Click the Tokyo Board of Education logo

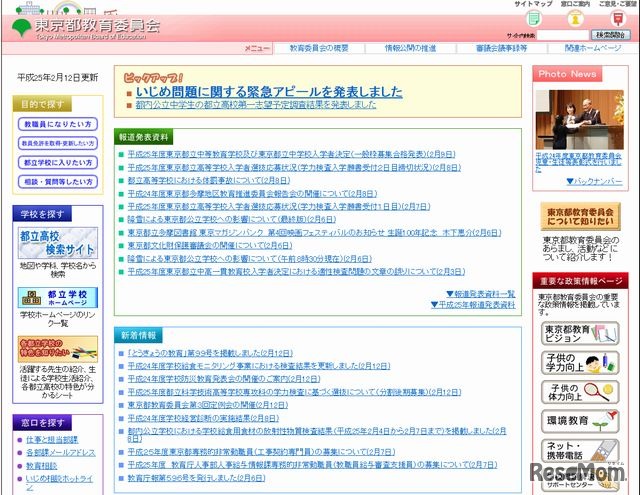[x=85, y=25]
